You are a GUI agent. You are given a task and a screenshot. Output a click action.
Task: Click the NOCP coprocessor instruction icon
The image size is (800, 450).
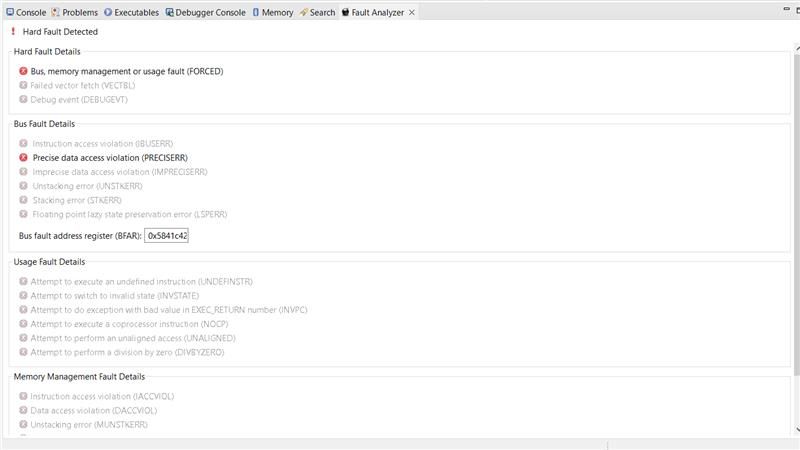[23, 323]
